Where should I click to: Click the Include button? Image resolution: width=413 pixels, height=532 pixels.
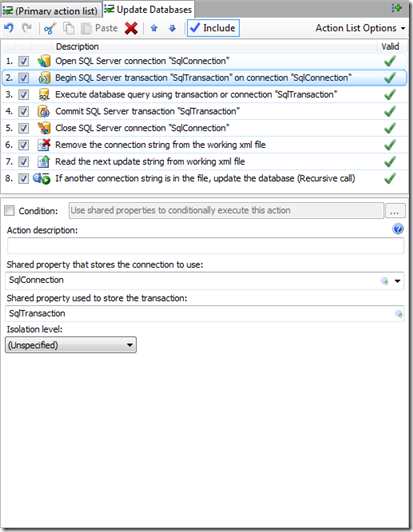(213, 28)
